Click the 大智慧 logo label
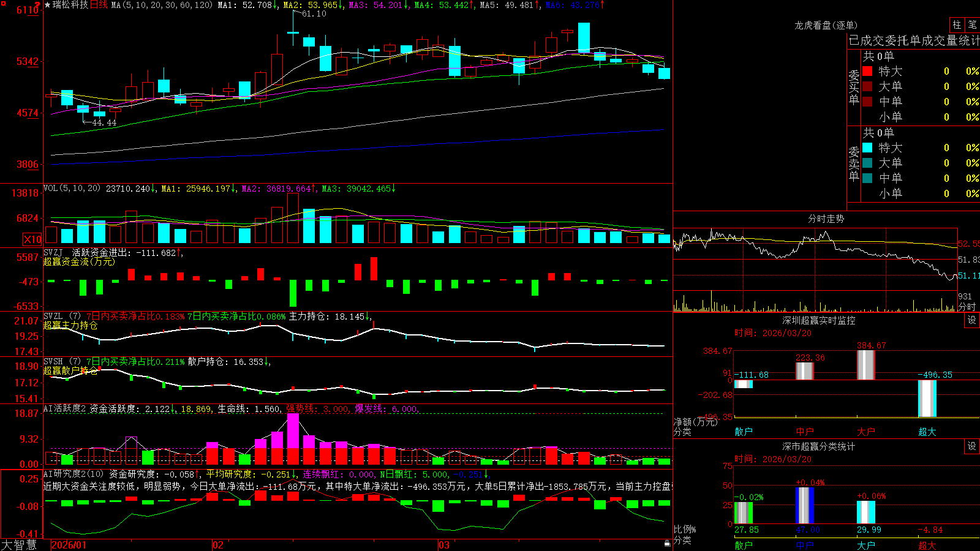The width and height of the screenshot is (980, 551). click(x=19, y=545)
